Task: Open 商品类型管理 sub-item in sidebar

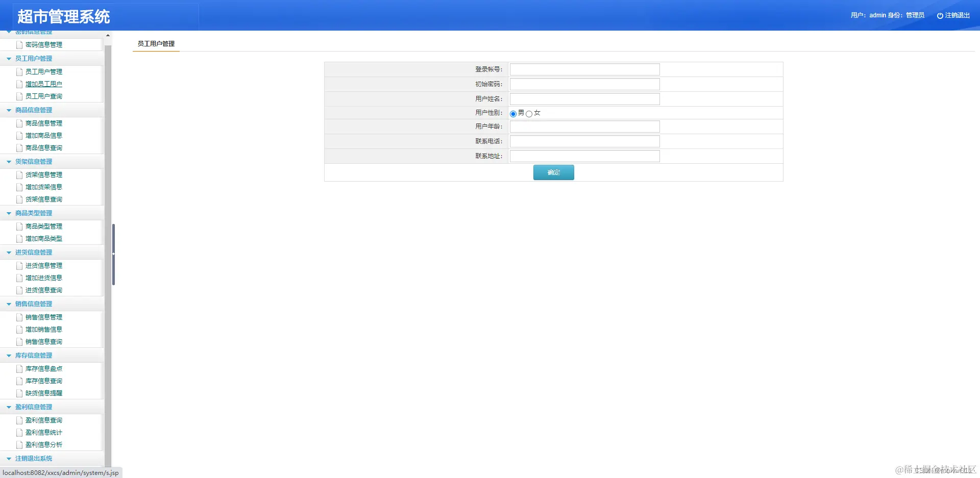Action: point(44,227)
